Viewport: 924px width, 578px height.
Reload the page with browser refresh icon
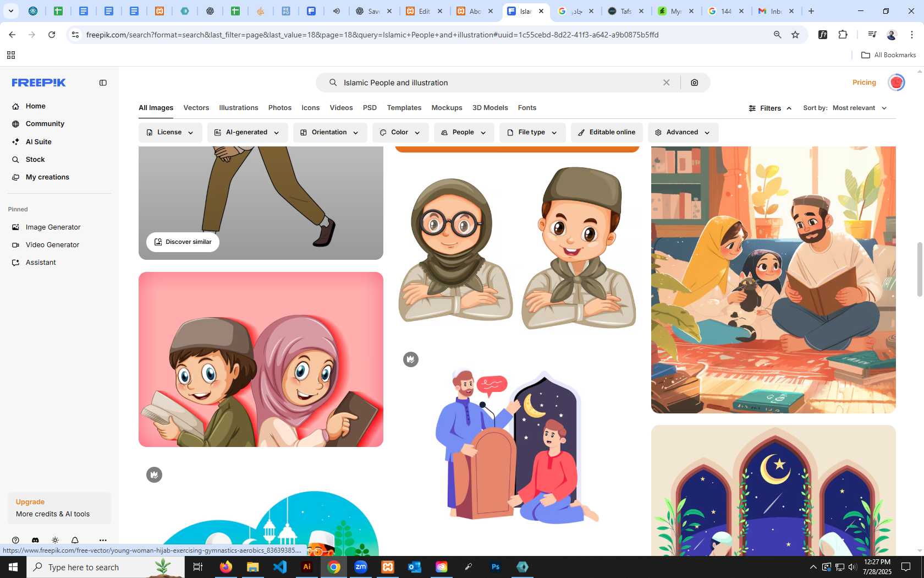pyautogui.click(x=52, y=35)
